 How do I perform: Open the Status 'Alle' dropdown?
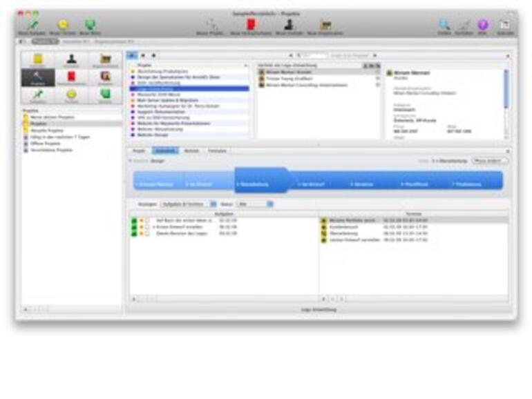pos(255,204)
